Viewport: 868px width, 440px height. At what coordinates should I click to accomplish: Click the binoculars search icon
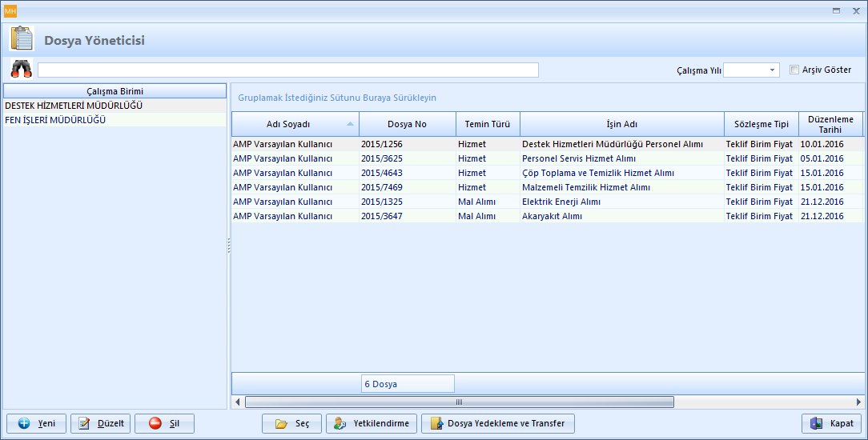(x=21, y=70)
